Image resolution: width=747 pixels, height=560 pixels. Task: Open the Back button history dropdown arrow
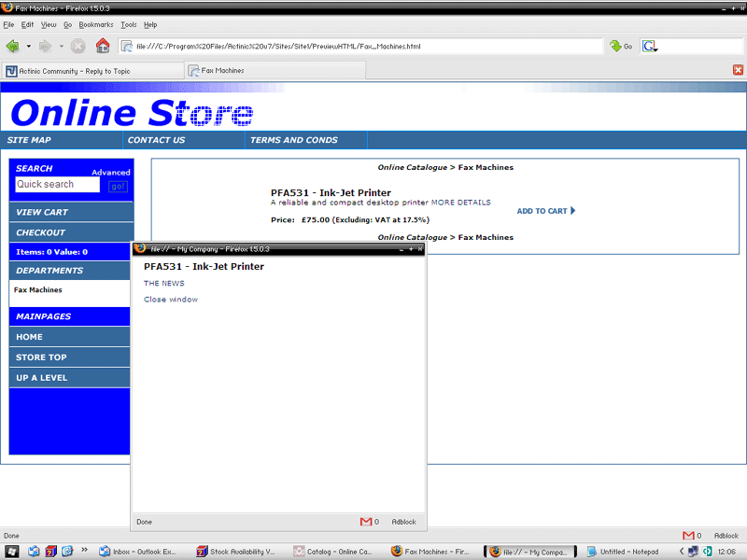click(28, 46)
